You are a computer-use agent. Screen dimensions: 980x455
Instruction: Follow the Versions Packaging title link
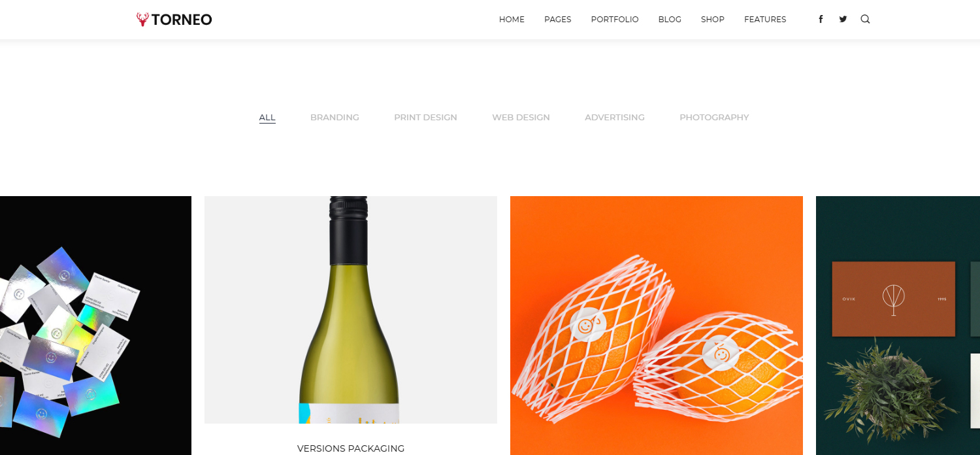[351, 448]
